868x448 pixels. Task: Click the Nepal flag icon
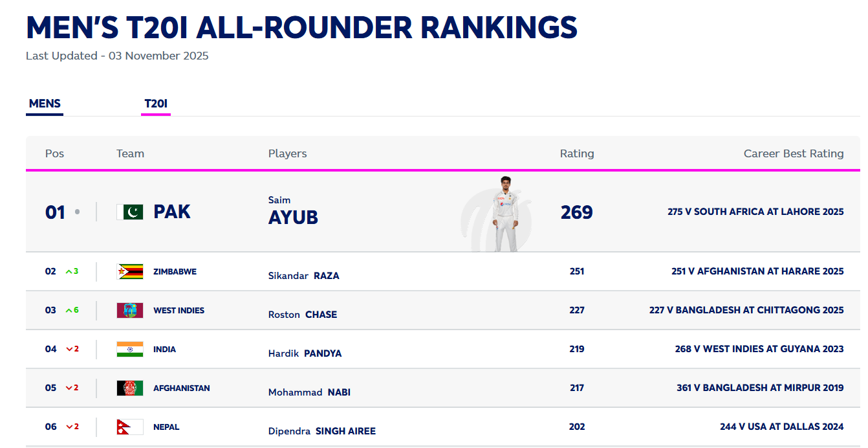[x=129, y=427]
